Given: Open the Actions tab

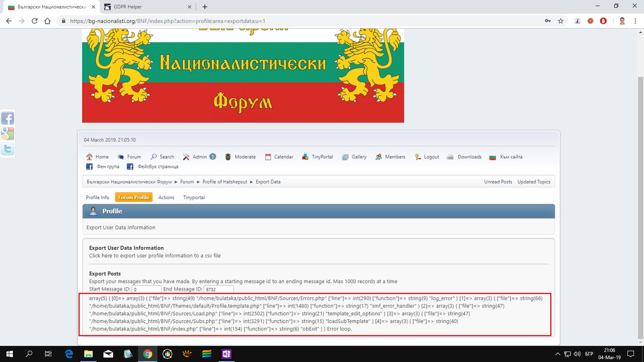Looking at the screenshot, I should click(x=167, y=198).
